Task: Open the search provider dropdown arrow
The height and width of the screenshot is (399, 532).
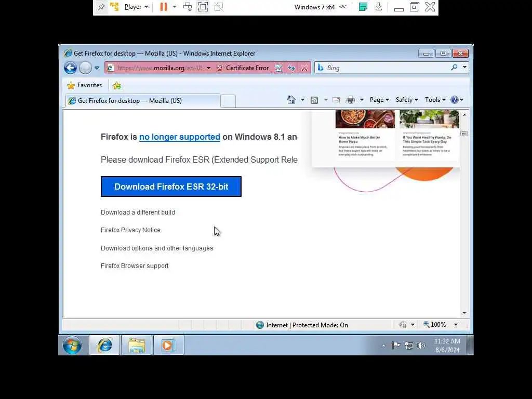Action: (464, 68)
